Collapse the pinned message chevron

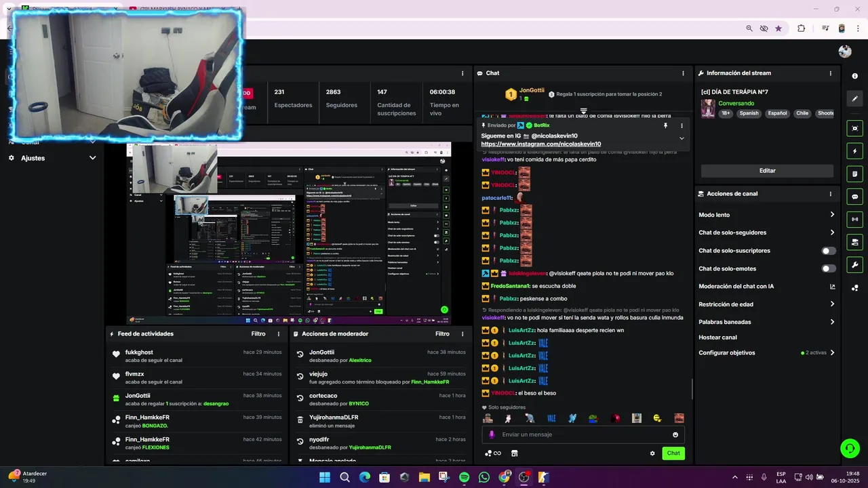pos(682,138)
